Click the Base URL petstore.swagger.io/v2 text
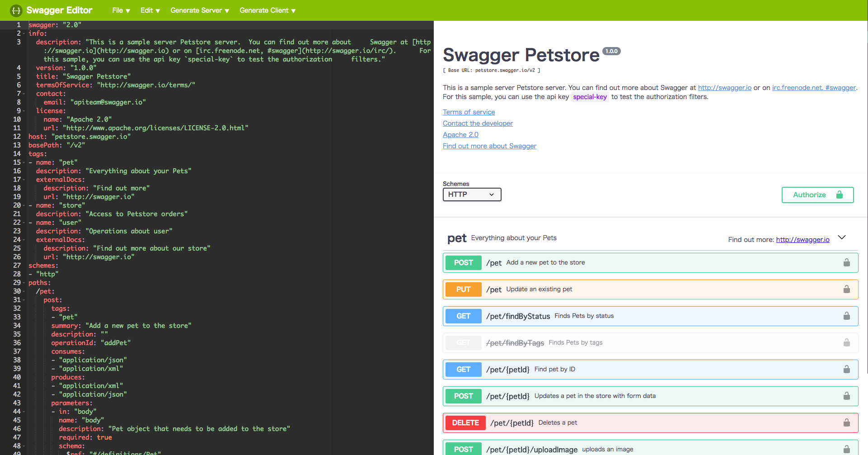This screenshot has height=455, width=868. [x=492, y=71]
